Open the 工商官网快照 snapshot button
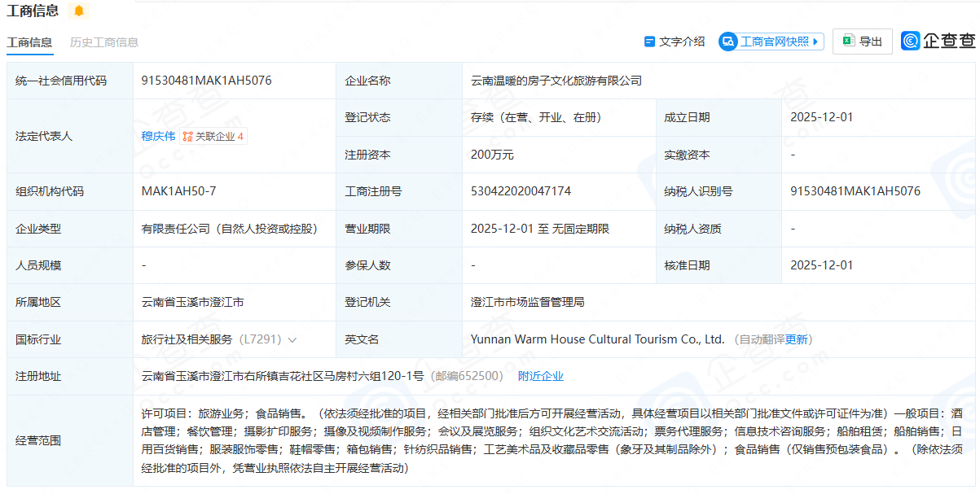Viewport: 980px width, 494px height. coord(770,42)
